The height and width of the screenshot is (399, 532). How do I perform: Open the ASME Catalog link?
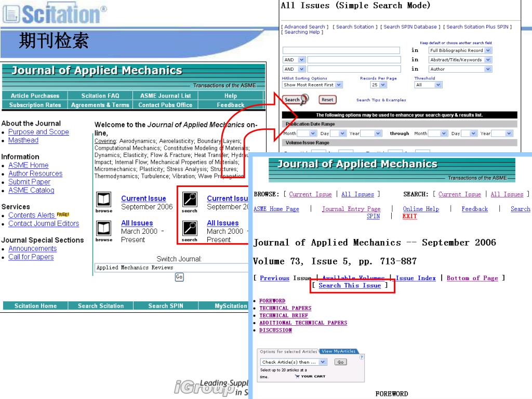point(31,190)
